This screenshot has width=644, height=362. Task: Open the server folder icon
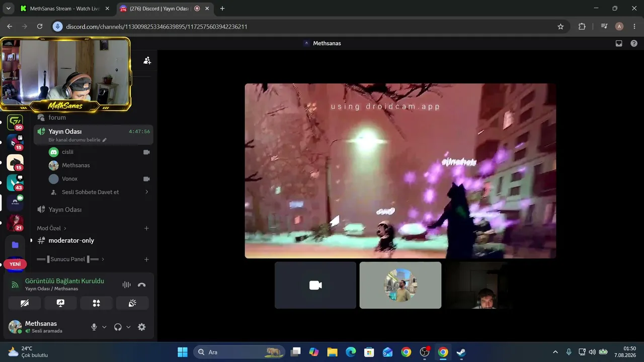point(15,245)
